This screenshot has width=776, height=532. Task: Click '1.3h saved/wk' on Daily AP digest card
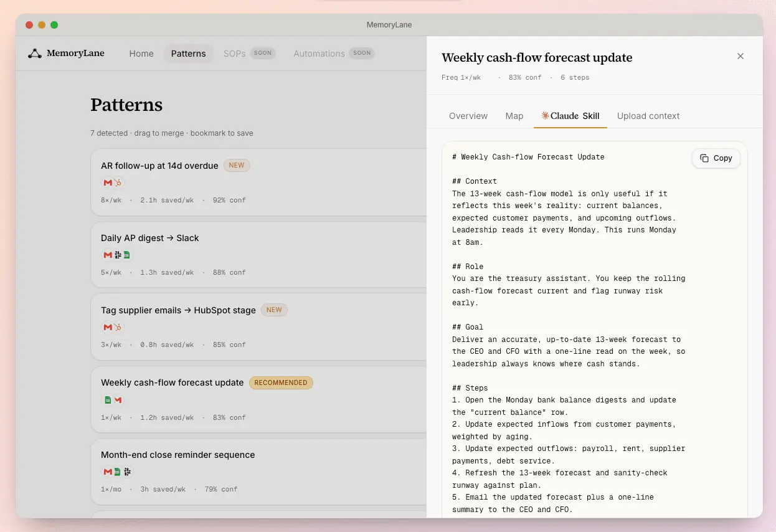(x=167, y=273)
